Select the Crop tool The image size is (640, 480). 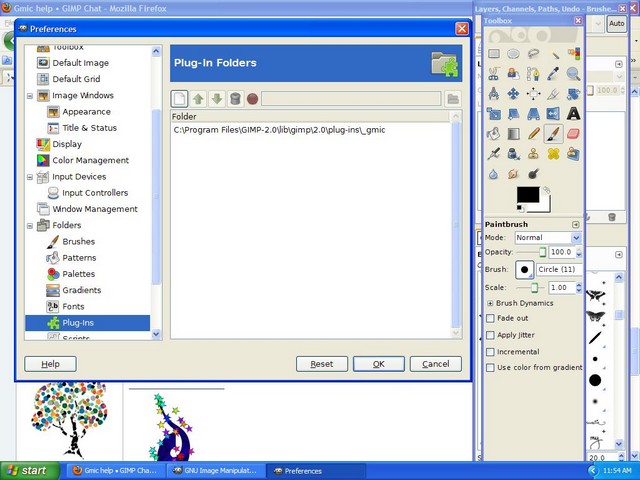pos(553,94)
